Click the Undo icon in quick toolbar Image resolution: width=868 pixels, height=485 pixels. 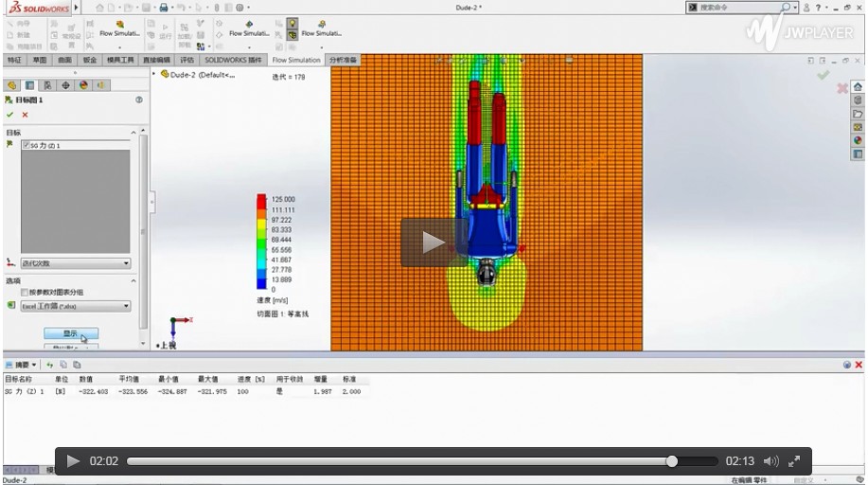[181, 8]
